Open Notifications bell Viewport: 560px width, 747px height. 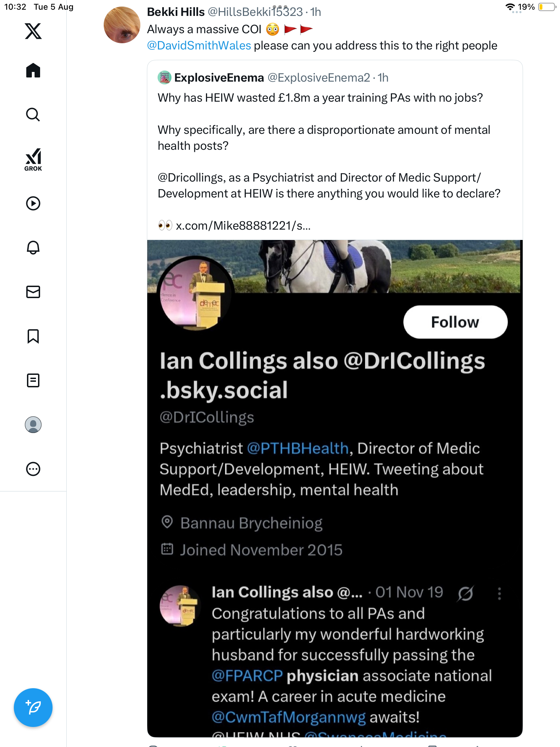[33, 248]
